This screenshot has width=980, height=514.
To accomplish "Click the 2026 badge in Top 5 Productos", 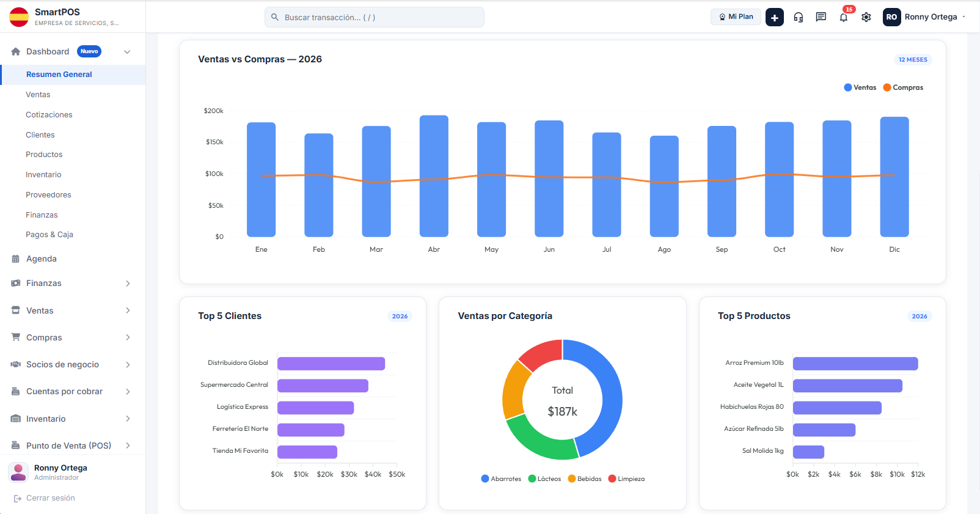I will [920, 317].
